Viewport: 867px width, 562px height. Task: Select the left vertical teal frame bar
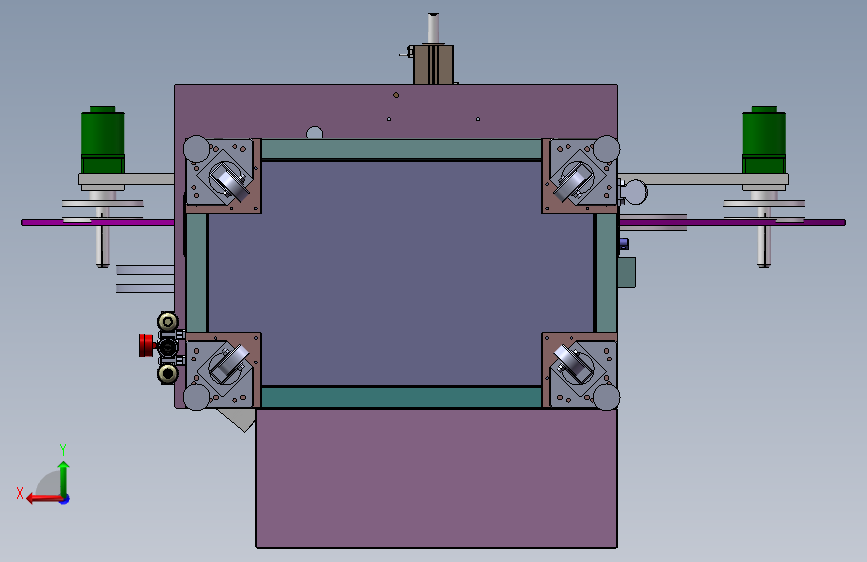196,273
